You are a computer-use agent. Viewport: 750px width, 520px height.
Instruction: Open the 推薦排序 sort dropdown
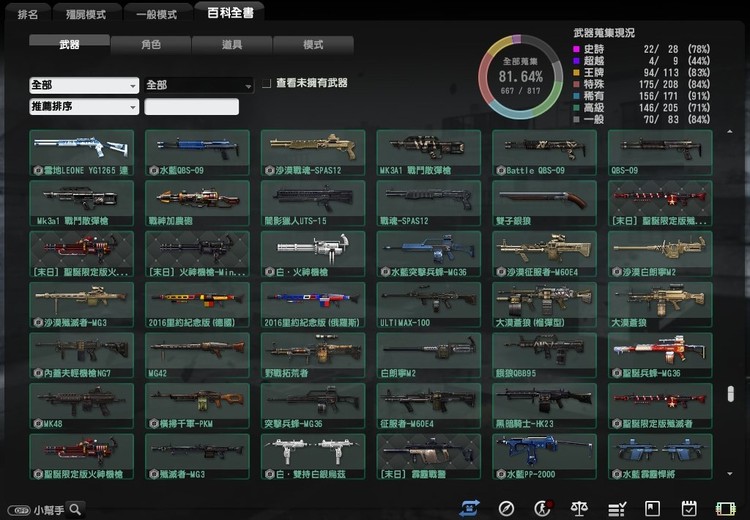(84, 106)
